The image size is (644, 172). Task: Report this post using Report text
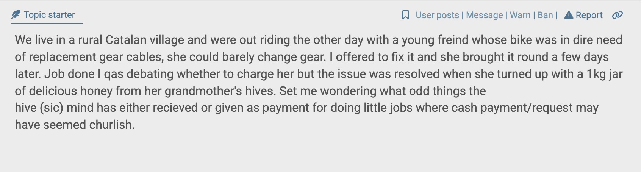click(589, 15)
